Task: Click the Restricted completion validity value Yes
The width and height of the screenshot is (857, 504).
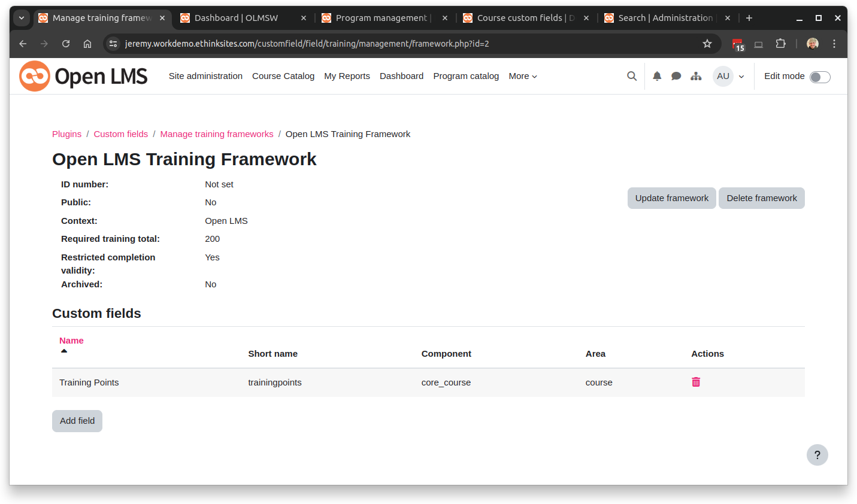Action: pyautogui.click(x=212, y=257)
